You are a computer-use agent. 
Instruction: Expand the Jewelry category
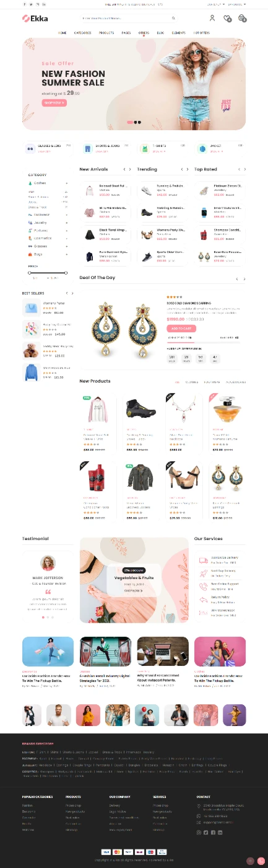click(67, 223)
